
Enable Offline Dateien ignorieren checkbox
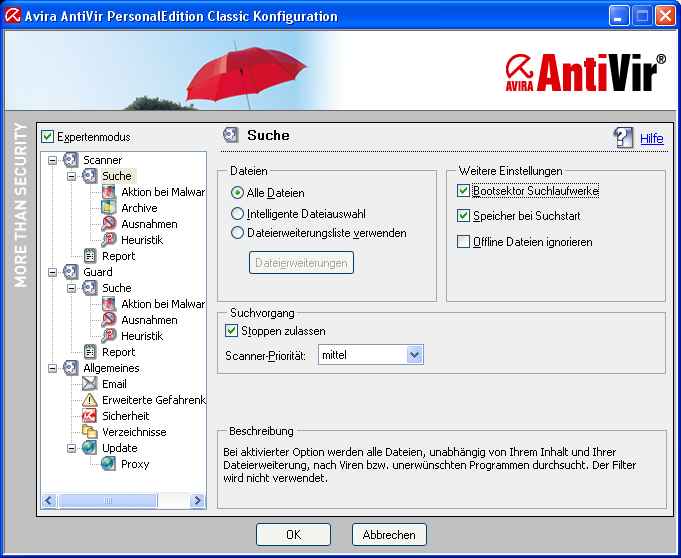click(x=463, y=241)
